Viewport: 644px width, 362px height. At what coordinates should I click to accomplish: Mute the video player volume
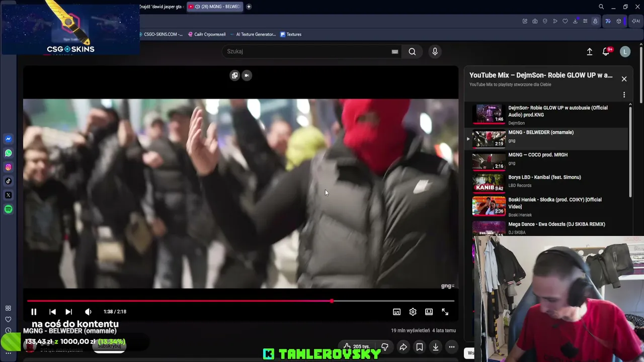[88, 312]
